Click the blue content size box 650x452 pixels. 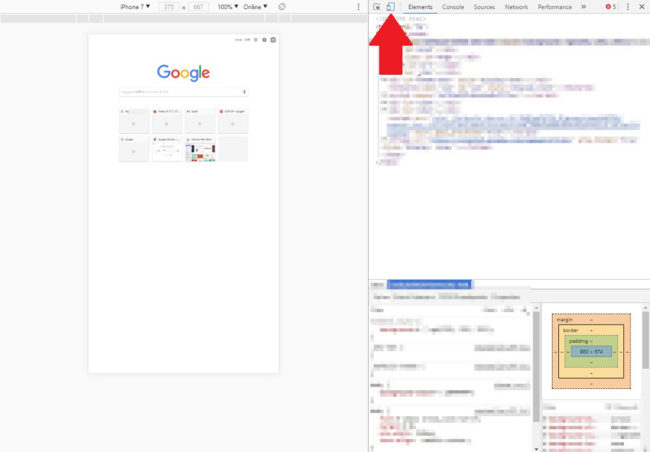tap(591, 352)
